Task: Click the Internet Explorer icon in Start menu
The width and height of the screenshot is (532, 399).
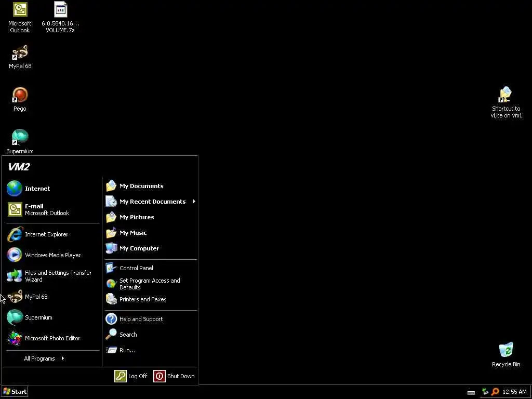Action: point(15,234)
